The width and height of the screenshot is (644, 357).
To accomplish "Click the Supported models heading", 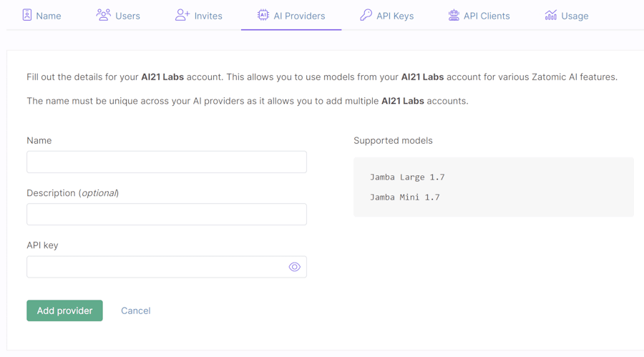I will pyautogui.click(x=393, y=140).
